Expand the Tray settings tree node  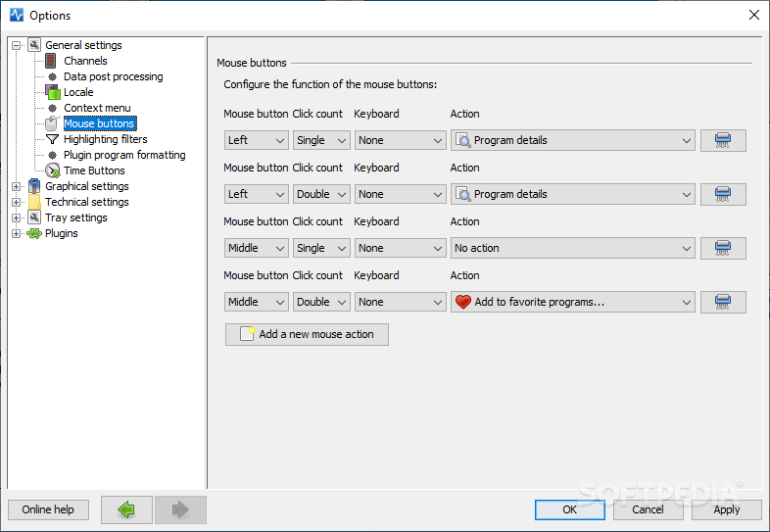pos(17,218)
